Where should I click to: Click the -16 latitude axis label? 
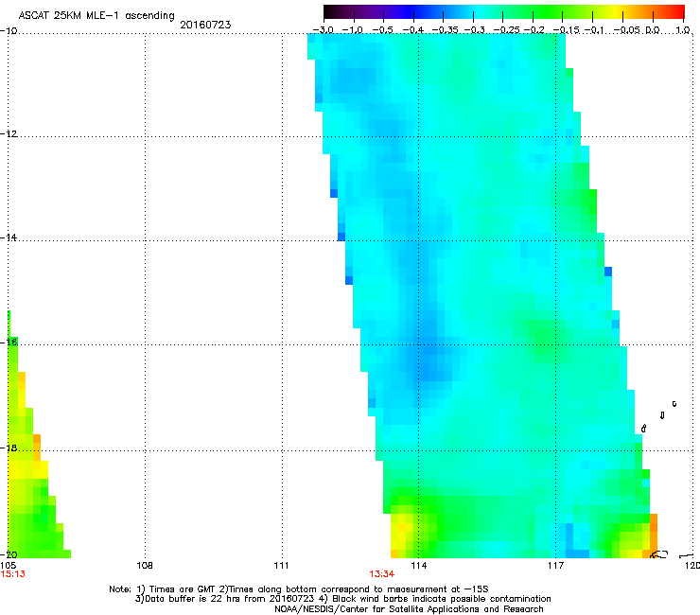(9, 343)
